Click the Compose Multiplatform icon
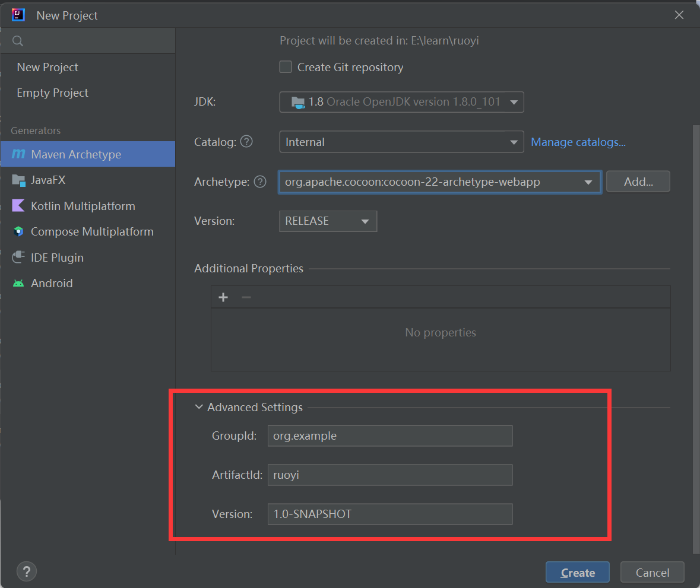 point(18,231)
